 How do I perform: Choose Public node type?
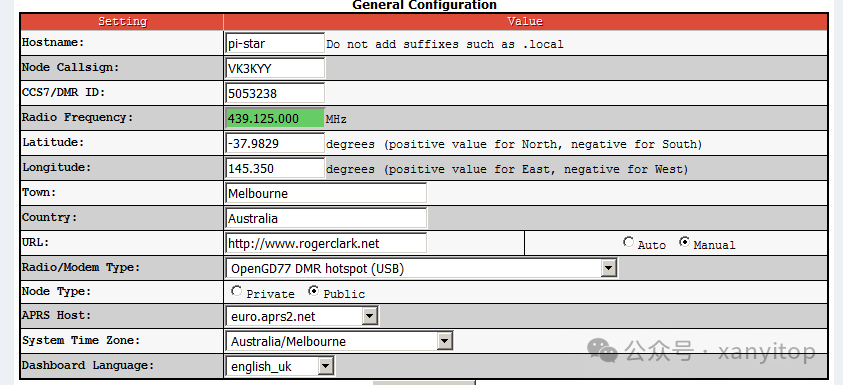click(313, 291)
